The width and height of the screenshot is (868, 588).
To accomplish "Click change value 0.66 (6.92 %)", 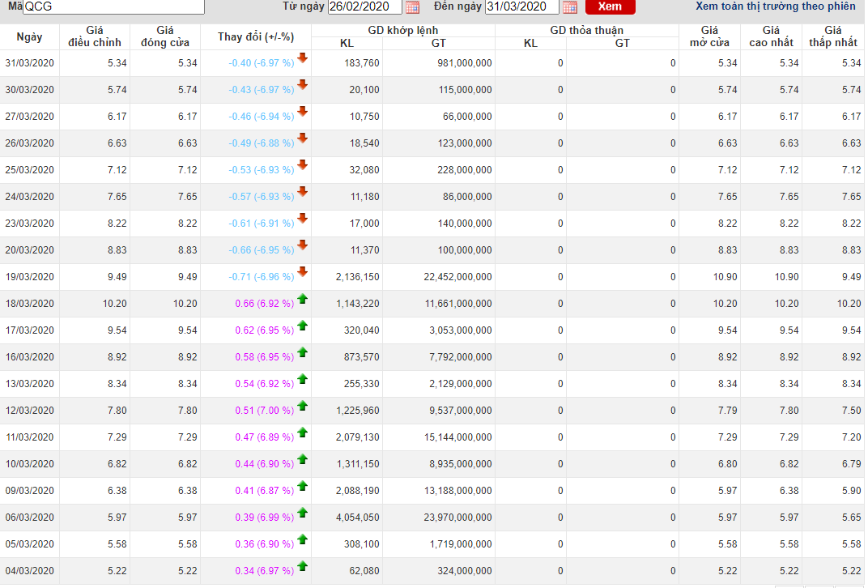I will 265,304.
